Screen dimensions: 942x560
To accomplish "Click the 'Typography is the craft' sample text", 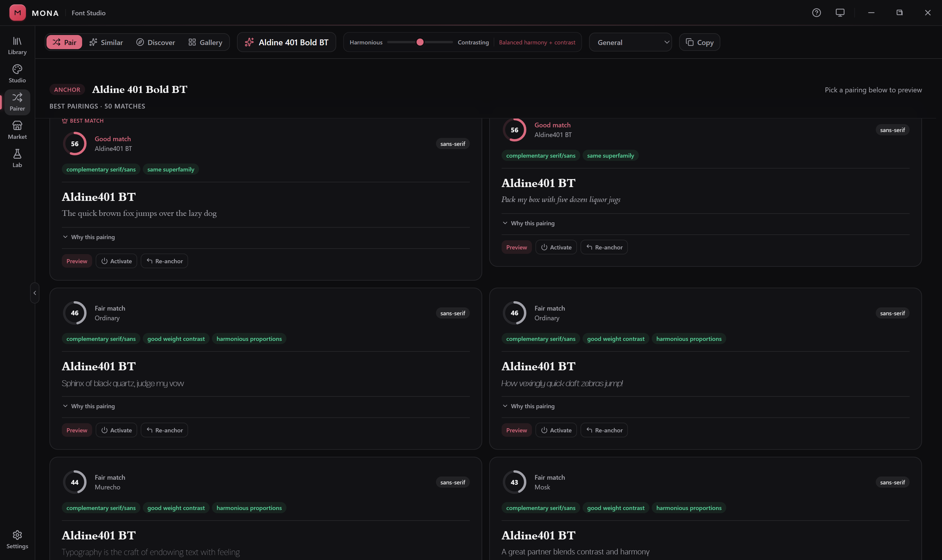I will pos(151,552).
